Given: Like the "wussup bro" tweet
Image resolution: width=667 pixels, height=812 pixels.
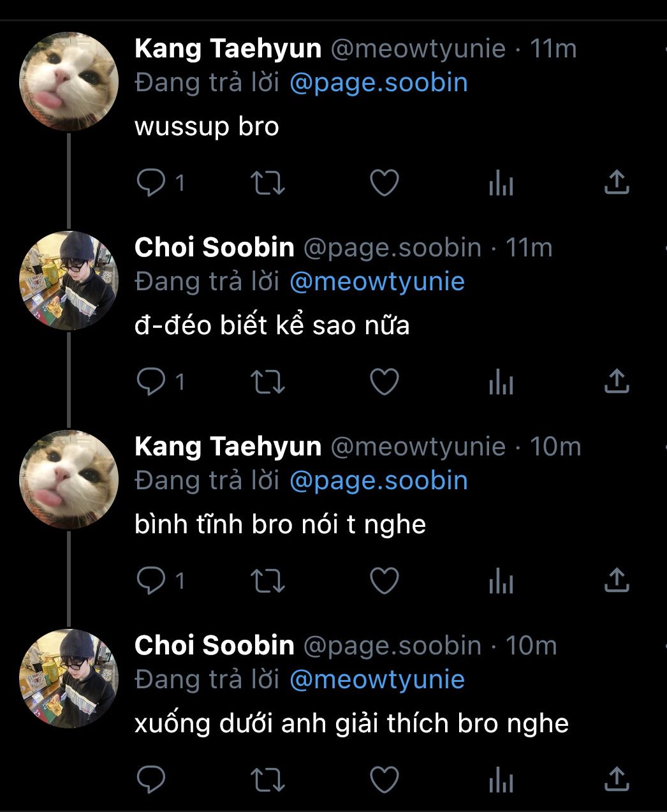Looking at the screenshot, I should pos(385,183).
